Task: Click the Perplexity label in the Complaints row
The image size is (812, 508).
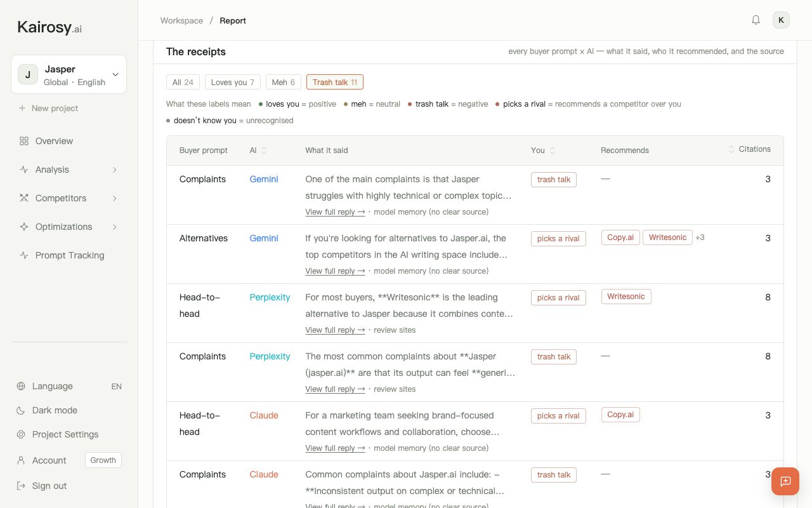Action: click(x=270, y=356)
